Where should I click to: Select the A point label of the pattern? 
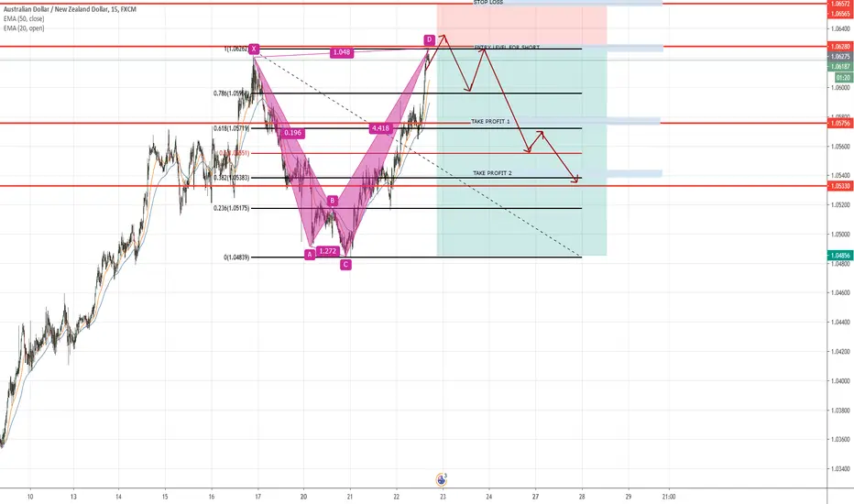click(x=310, y=255)
